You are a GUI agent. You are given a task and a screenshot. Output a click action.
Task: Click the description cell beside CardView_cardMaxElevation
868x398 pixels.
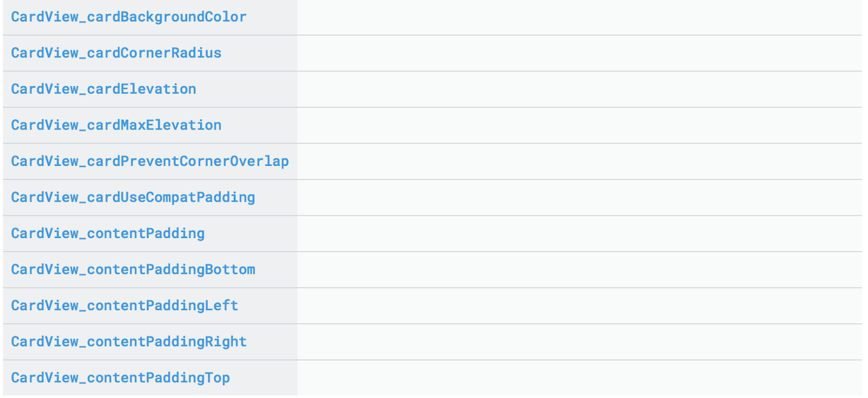pyautogui.click(x=579, y=125)
